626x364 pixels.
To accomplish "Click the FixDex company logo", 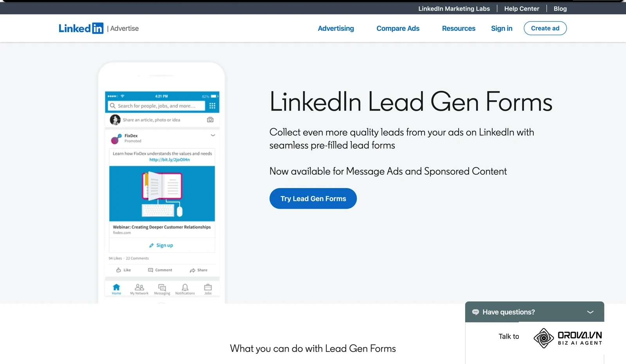I will click(x=116, y=138).
